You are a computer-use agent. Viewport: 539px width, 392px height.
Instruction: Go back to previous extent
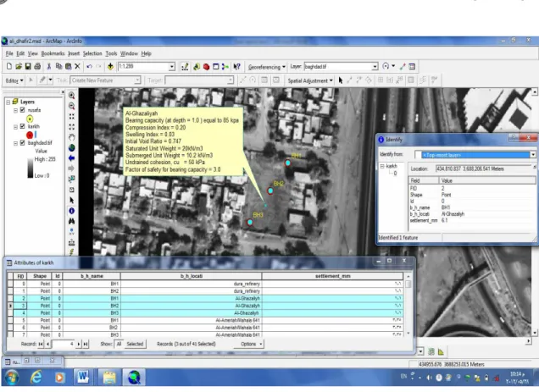[72, 158]
